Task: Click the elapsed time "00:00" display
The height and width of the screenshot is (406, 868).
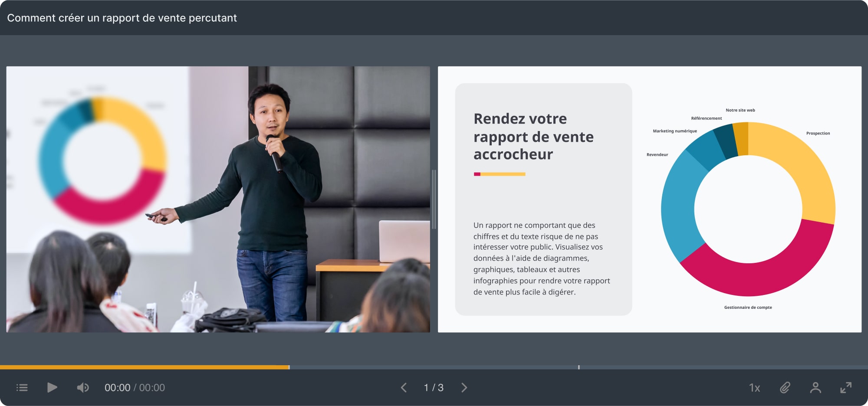Action: [118, 387]
